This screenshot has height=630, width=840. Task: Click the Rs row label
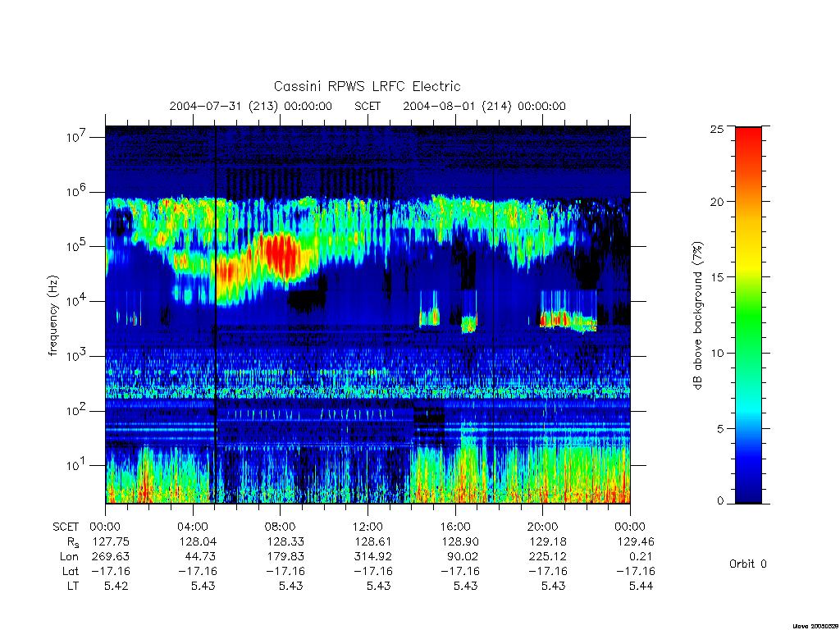coord(73,542)
